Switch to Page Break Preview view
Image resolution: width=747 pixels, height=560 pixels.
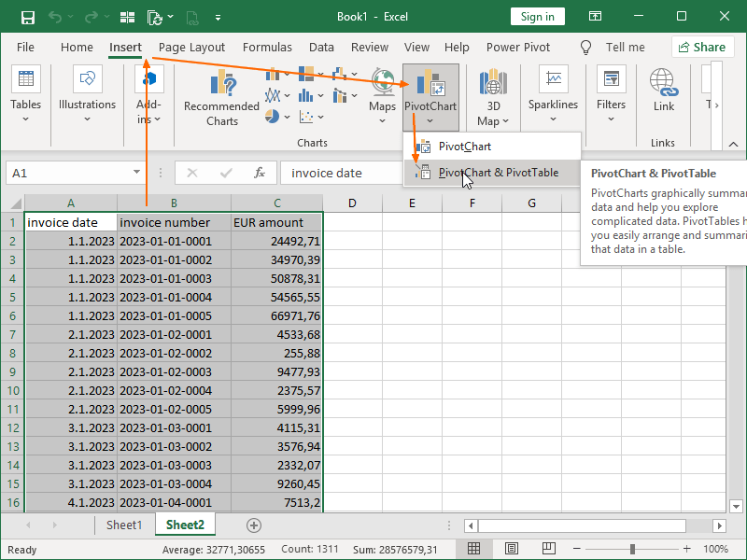(x=548, y=549)
